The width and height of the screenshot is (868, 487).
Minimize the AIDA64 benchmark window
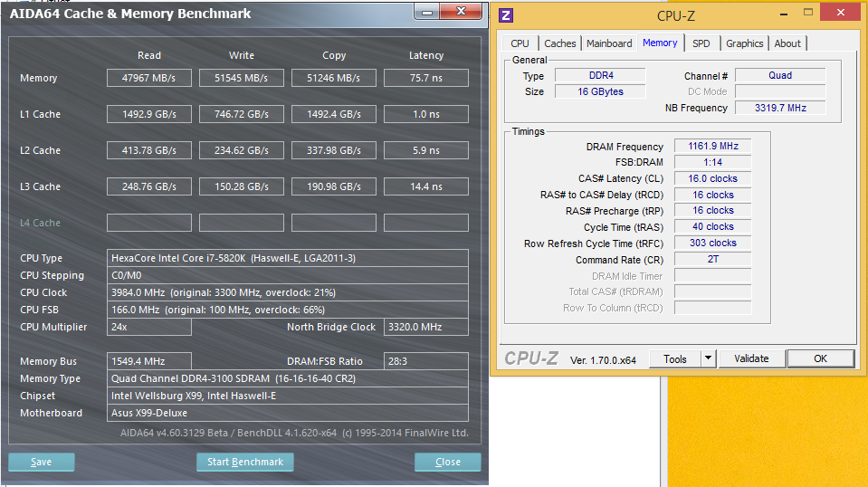(427, 12)
